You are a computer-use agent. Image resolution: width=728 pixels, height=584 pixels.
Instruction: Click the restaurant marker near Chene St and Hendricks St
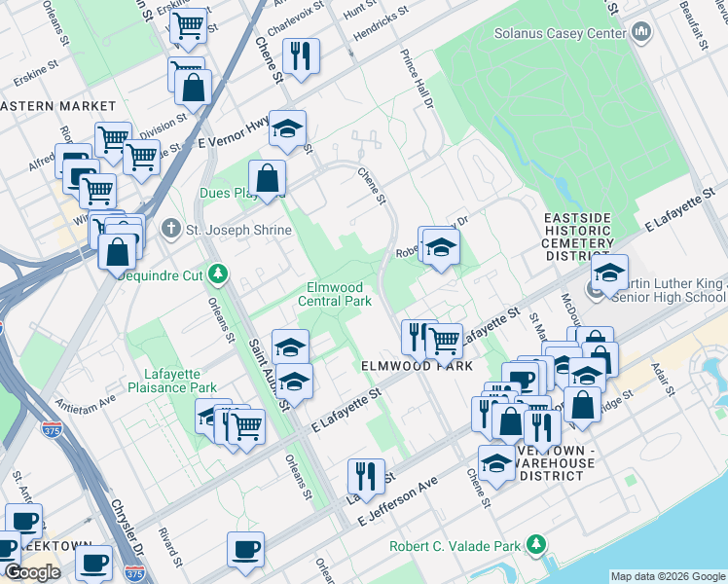[301, 56]
